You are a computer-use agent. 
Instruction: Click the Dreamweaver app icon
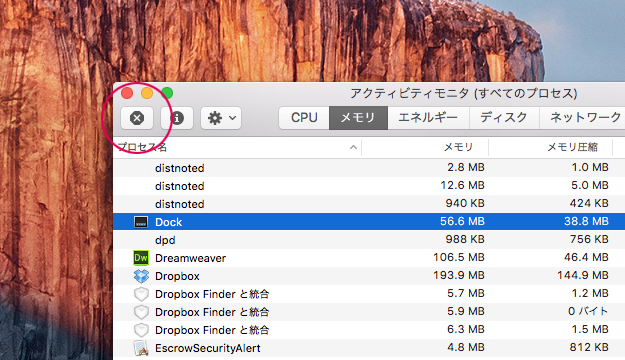pos(141,258)
